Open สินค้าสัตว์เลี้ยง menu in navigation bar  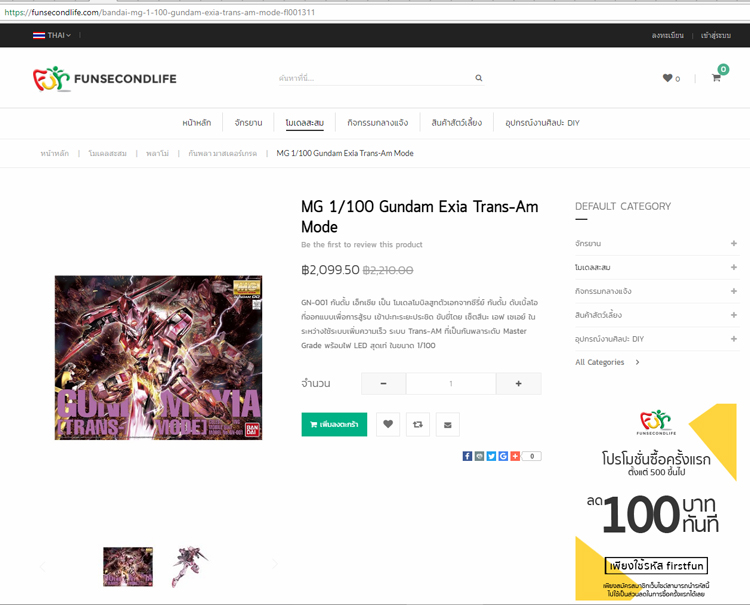[x=457, y=123]
